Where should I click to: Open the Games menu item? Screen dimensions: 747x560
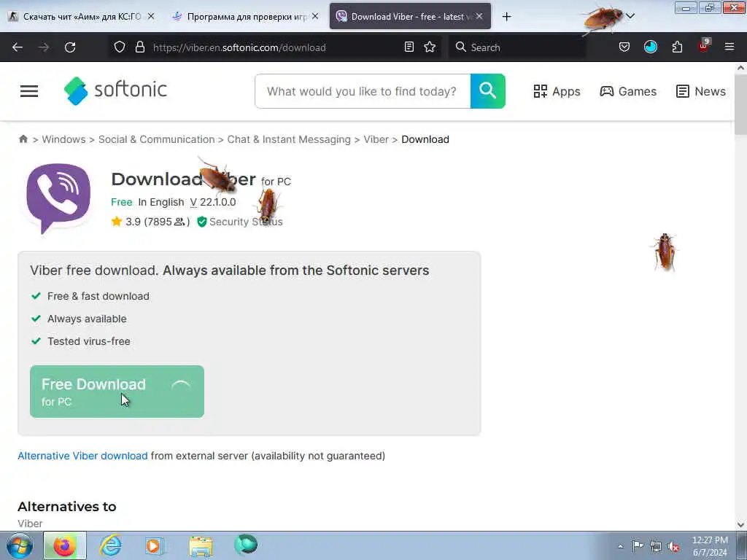tap(628, 91)
